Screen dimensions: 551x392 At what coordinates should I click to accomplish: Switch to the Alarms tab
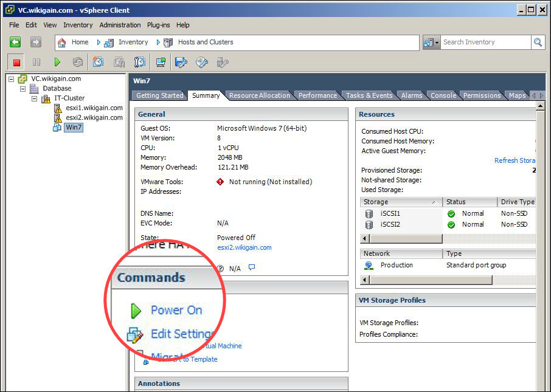pyautogui.click(x=412, y=95)
